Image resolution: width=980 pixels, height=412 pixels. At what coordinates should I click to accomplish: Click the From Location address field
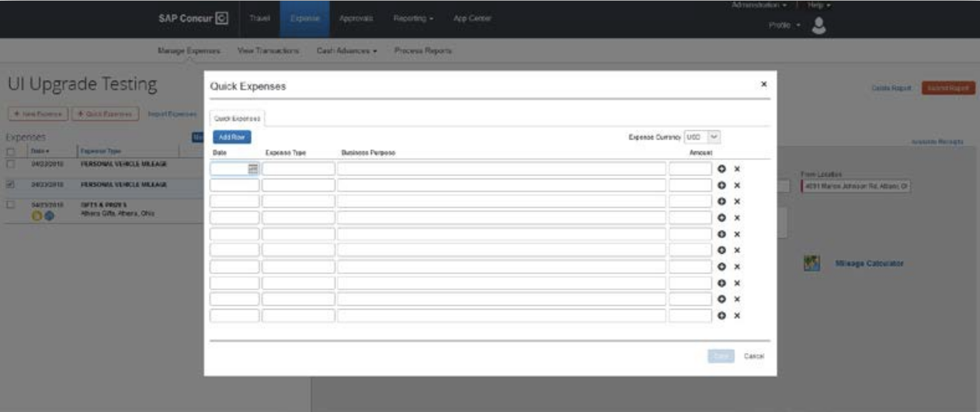tap(855, 186)
